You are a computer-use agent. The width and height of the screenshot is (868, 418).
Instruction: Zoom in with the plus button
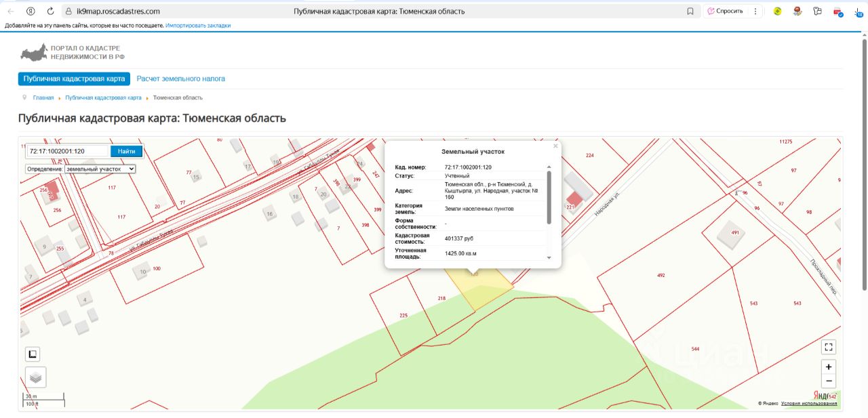828,367
